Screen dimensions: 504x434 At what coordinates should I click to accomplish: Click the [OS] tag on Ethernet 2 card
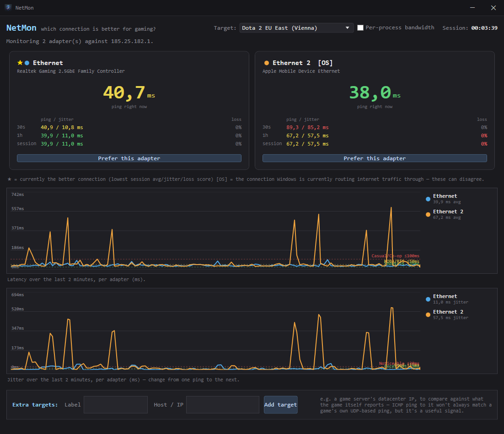(325, 63)
